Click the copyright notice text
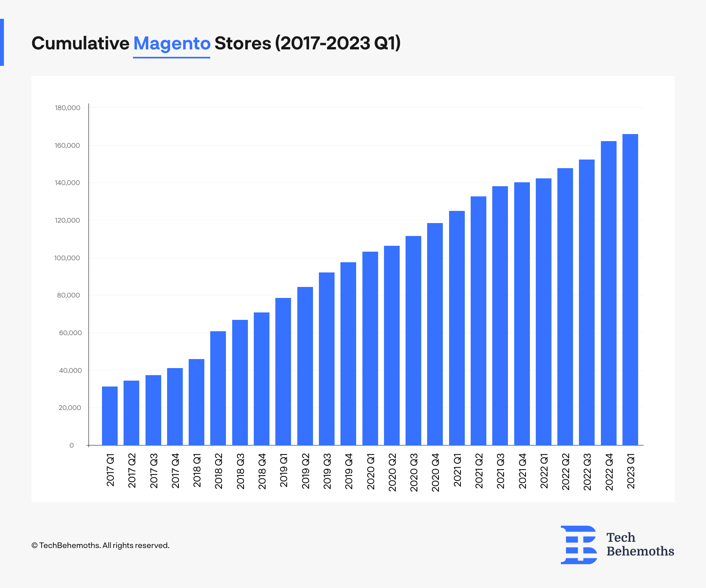The image size is (706, 588). (100, 545)
